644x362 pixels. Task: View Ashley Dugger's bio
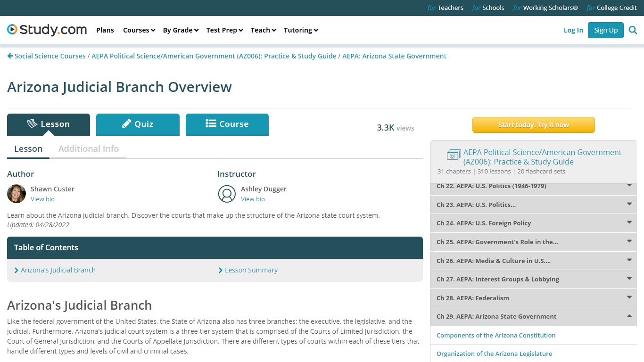[x=253, y=199]
